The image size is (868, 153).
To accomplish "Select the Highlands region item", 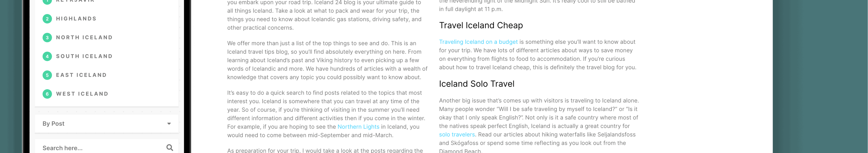I will [x=76, y=19].
